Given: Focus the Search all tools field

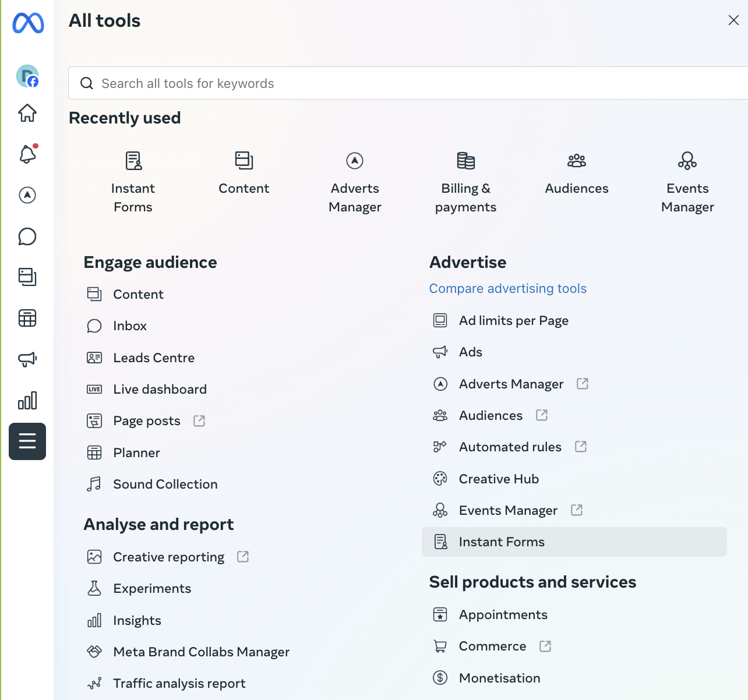Looking at the screenshot, I should point(408,83).
